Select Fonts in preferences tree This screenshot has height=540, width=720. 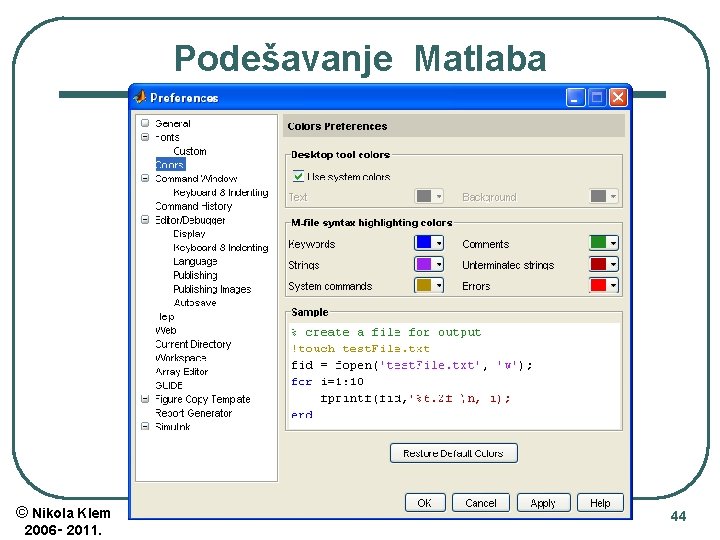pyautogui.click(x=167, y=137)
